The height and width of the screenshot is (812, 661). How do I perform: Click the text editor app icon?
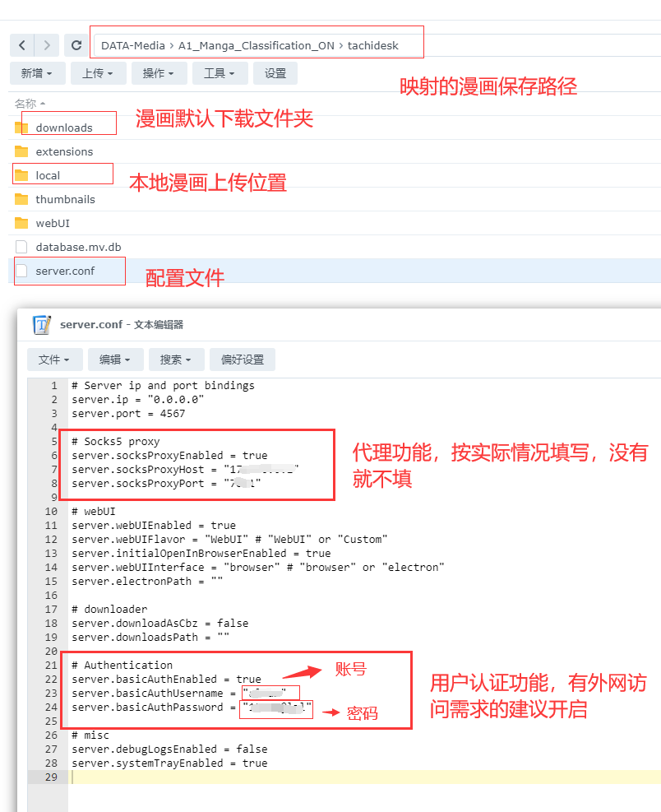[x=41, y=325]
